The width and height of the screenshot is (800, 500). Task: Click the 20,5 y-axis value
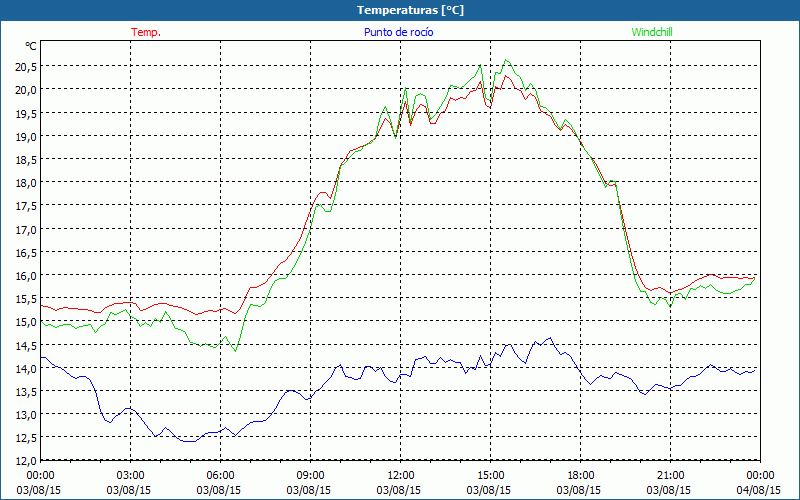tap(27, 66)
